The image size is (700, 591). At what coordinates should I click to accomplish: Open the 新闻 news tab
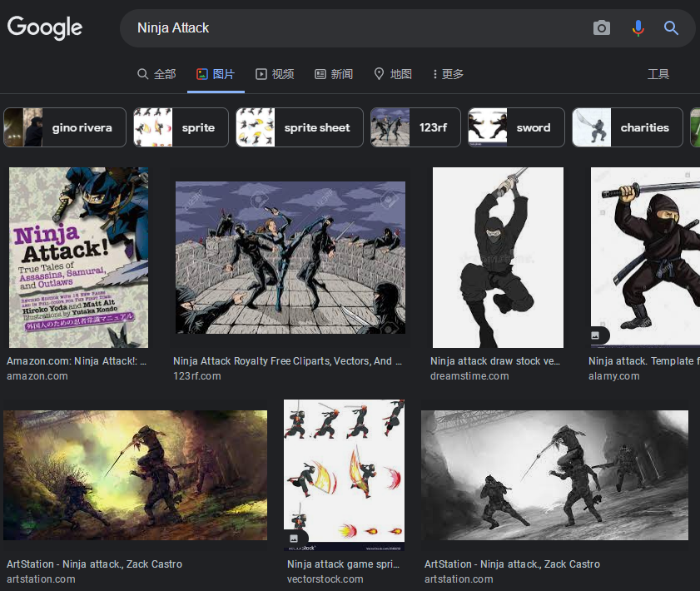point(334,74)
